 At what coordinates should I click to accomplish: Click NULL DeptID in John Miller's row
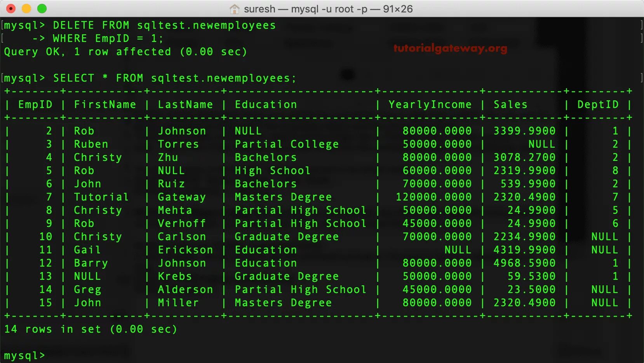(605, 303)
